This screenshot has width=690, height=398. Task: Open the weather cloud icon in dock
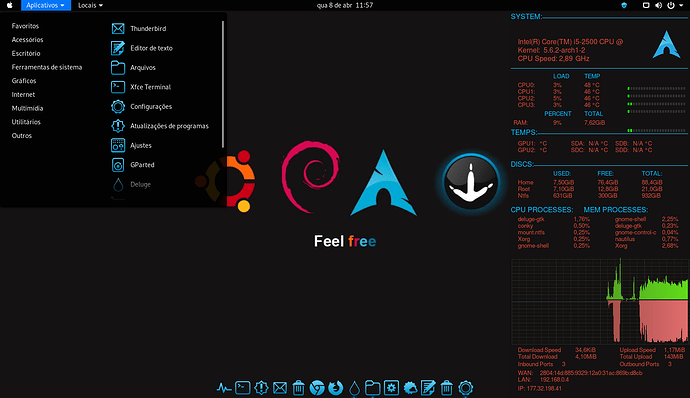[410, 388]
